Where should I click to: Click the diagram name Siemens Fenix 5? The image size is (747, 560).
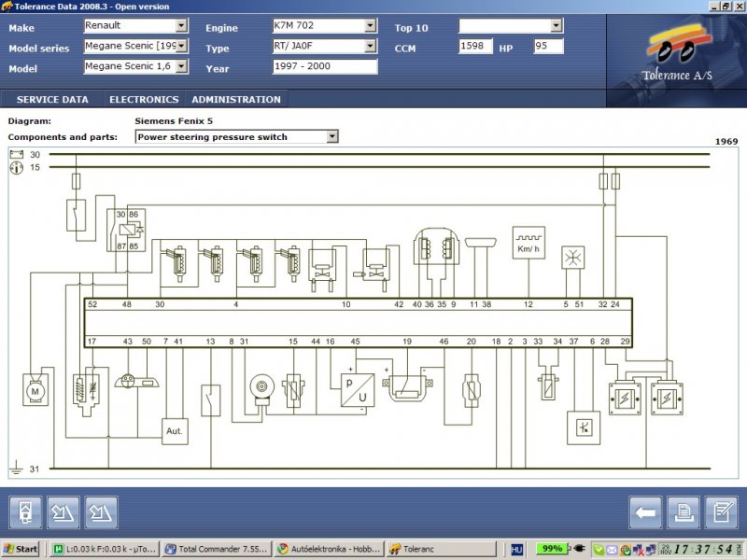(x=174, y=121)
